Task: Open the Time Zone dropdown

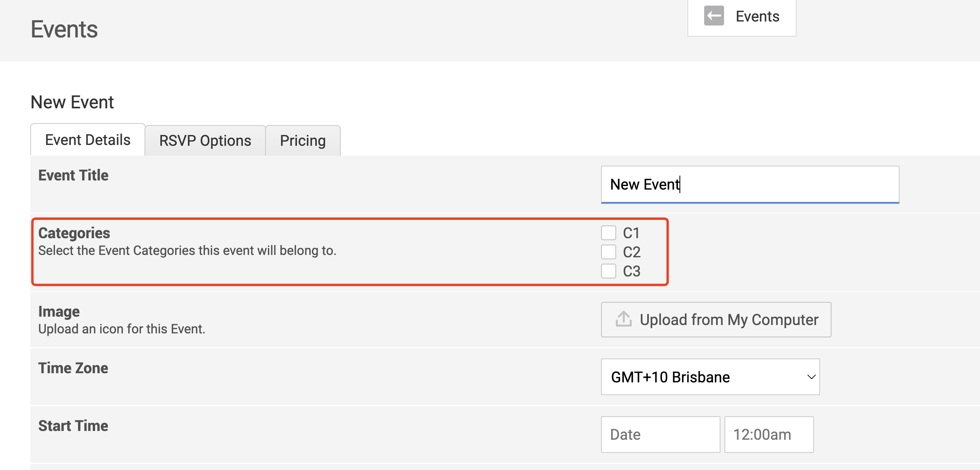Action: click(710, 377)
